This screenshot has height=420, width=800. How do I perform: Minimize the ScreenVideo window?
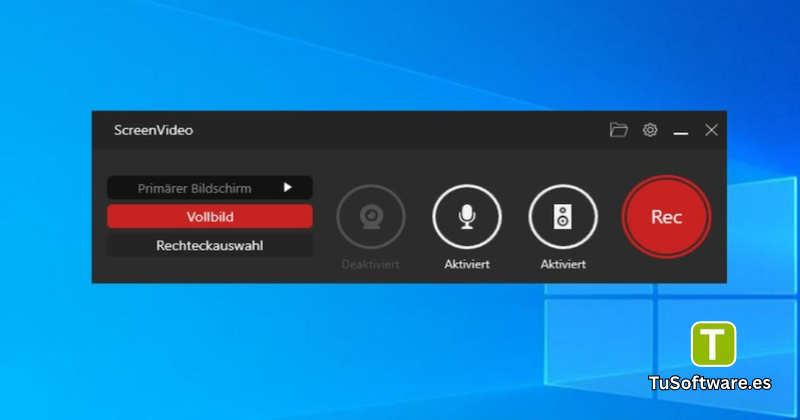(681, 133)
